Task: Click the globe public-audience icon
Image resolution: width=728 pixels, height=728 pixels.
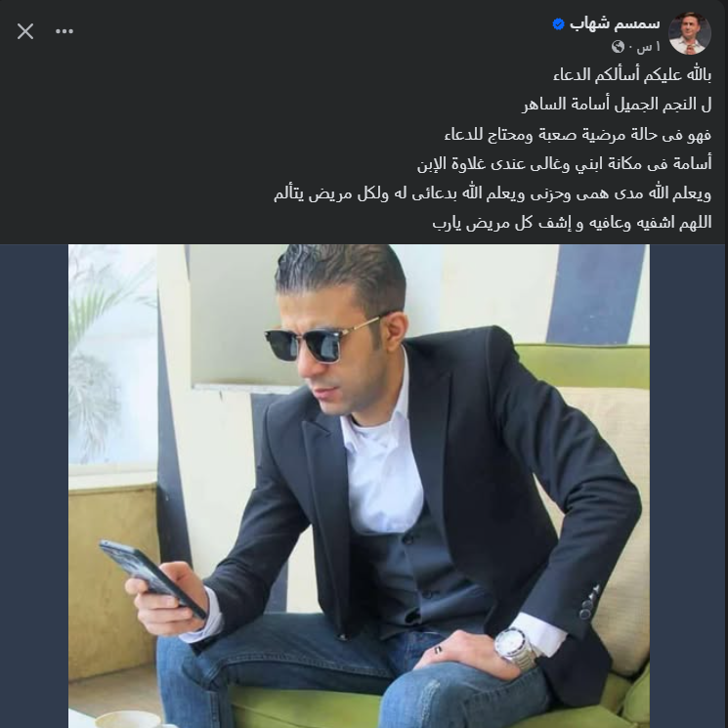Action: (x=618, y=47)
